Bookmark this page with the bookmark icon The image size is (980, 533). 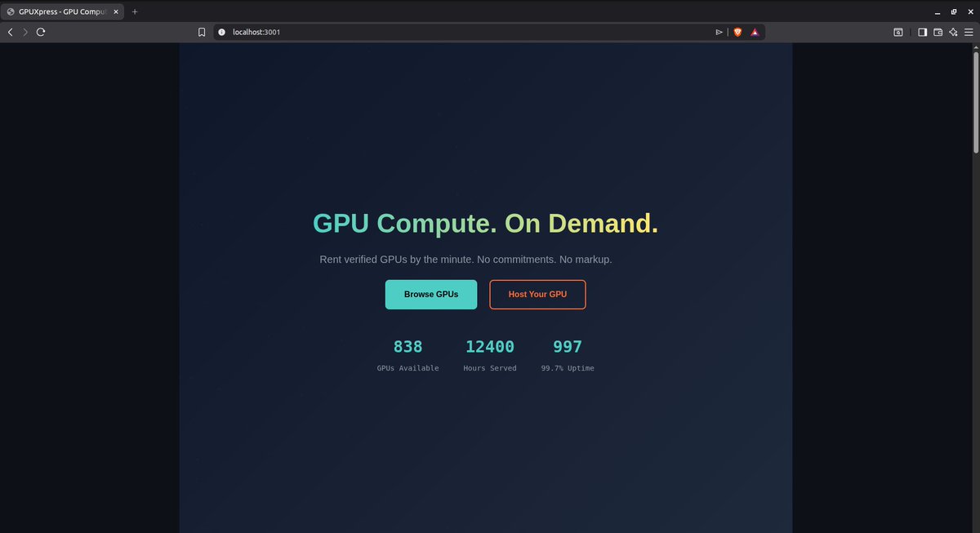click(202, 32)
